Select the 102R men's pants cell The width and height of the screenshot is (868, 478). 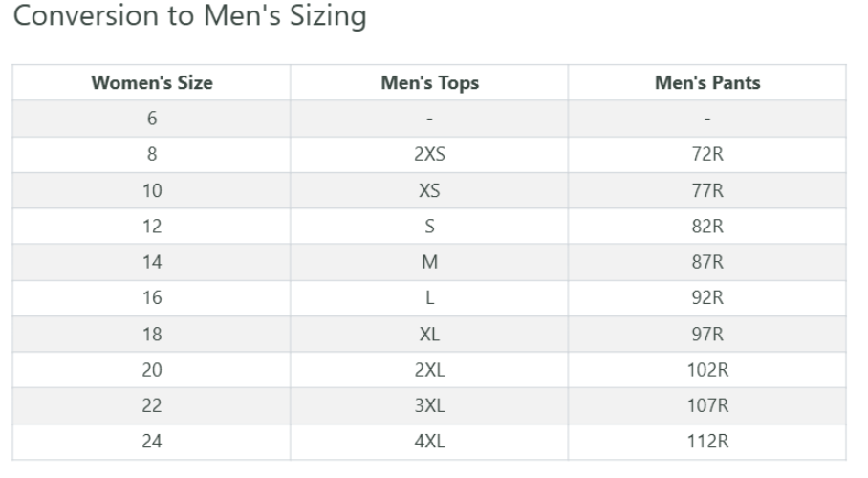click(707, 371)
